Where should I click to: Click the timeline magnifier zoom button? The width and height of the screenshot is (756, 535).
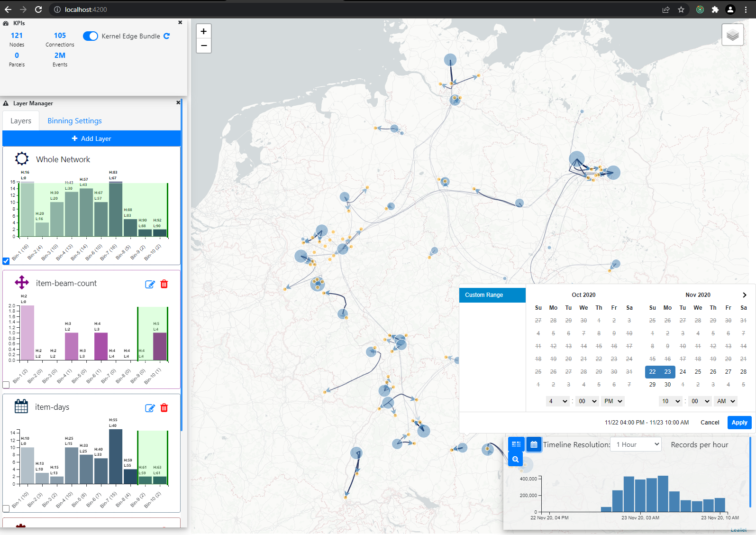point(515,459)
